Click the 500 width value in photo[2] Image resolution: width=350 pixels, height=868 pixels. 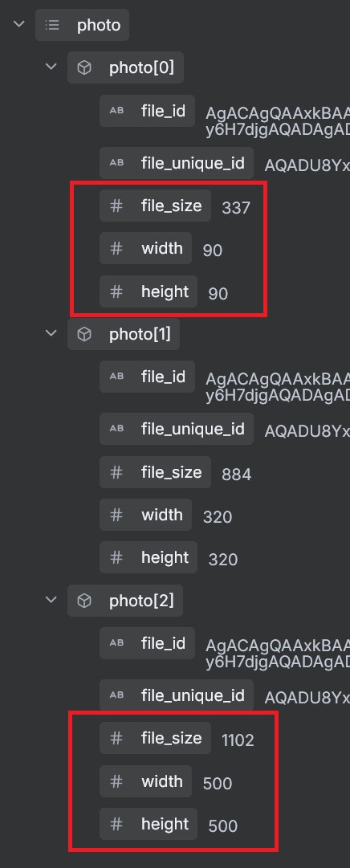click(x=217, y=784)
